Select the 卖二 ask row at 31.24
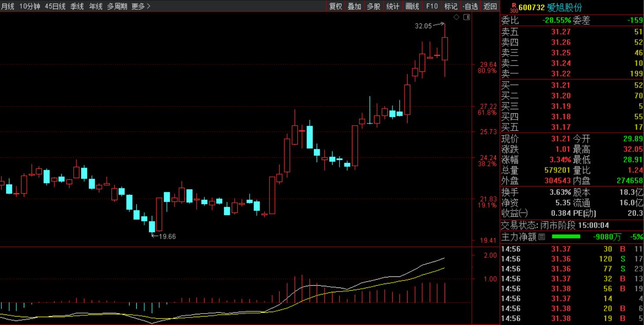The image size is (644, 325). pos(572,64)
